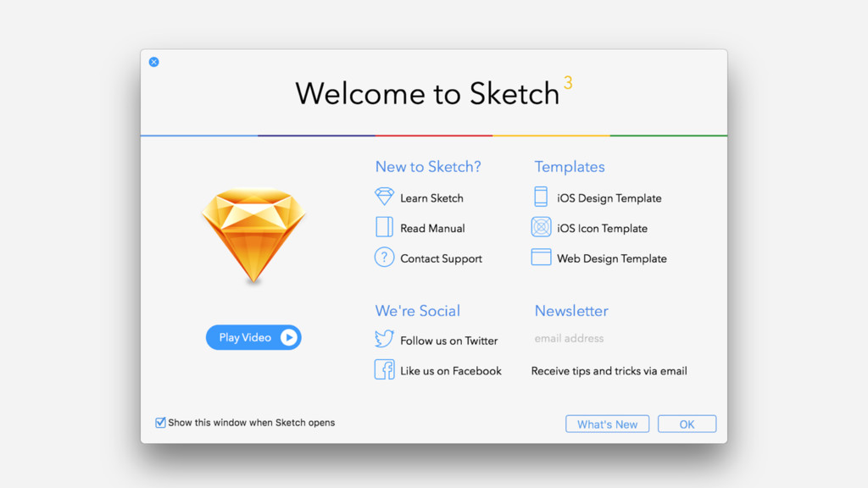The image size is (868, 488).
Task: Click the New to Sketch? heading
Action: 428,167
